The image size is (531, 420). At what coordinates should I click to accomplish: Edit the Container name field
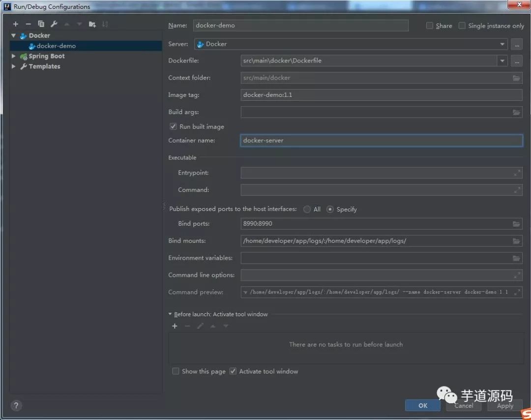point(382,141)
